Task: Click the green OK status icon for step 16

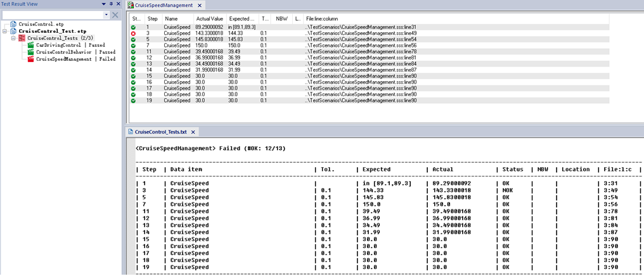Action: pyautogui.click(x=134, y=82)
